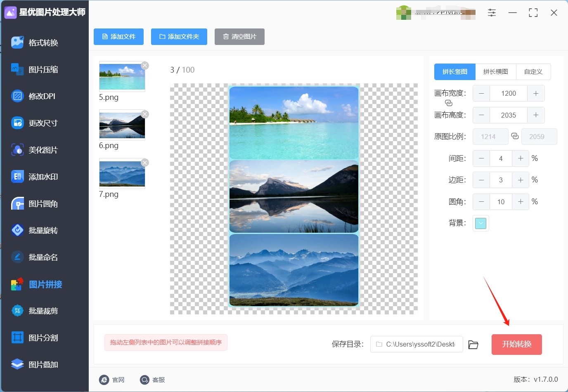568x392 pixels.
Task: Open the 批量旋转 batch rotate tool
Action: (x=43, y=230)
